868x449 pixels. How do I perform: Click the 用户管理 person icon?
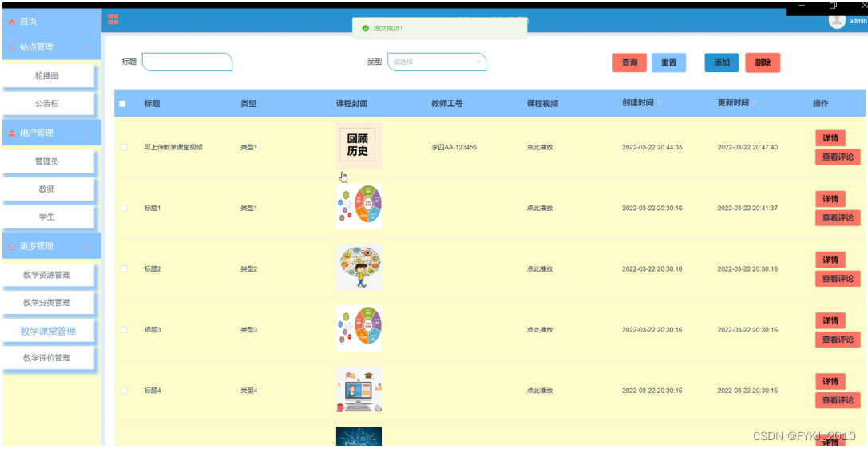[x=12, y=133]
